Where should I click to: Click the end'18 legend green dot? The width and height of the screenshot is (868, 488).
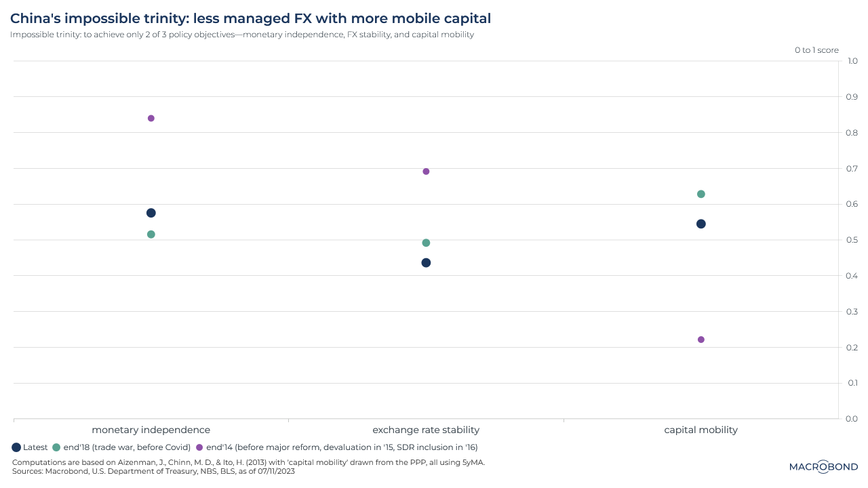point(56,447)
